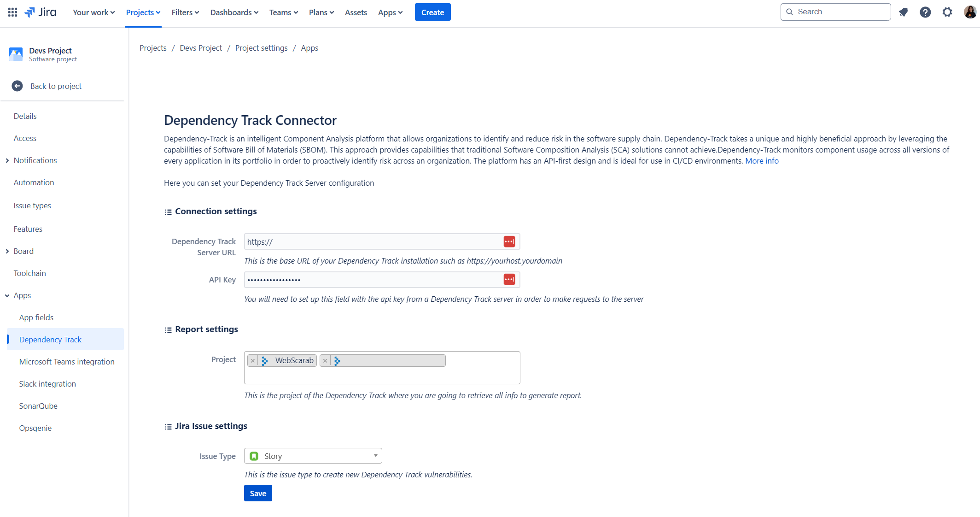Click password manager icon in API Key field
This screenshot has width=980, height=517.
[509, 280]
